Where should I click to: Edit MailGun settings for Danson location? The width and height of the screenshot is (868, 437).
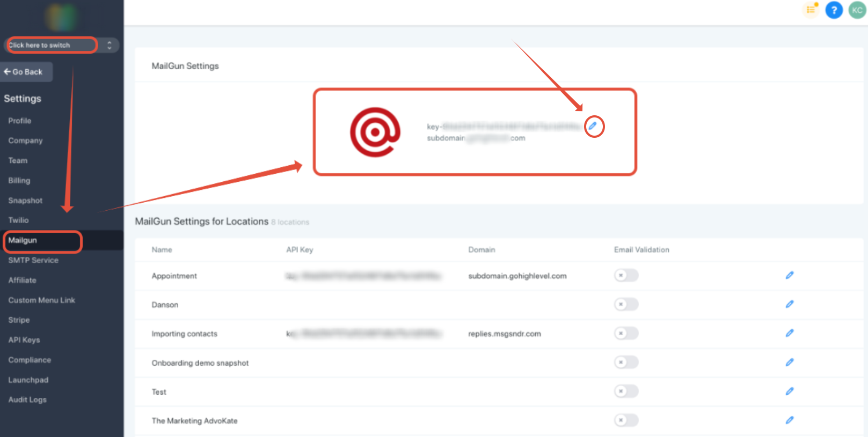point(790,304)
